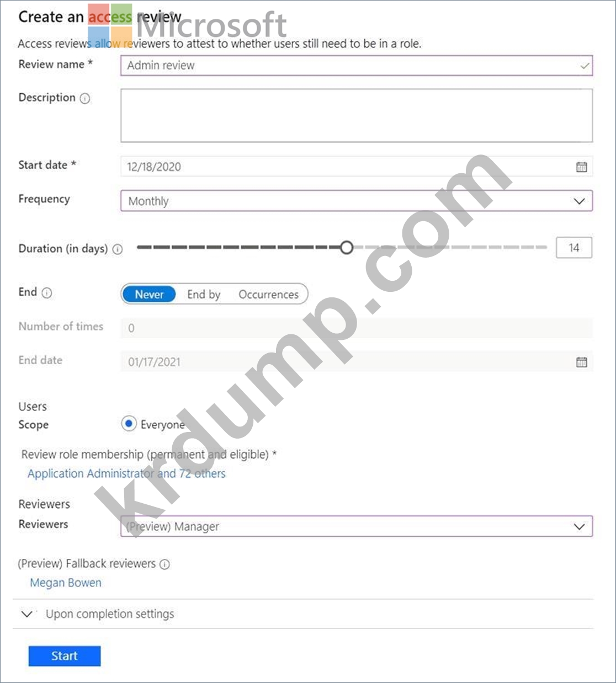Open the Frequency dropdown set to Monthly
The height and width of the screenshot is (683, 616).
point(356,201)
